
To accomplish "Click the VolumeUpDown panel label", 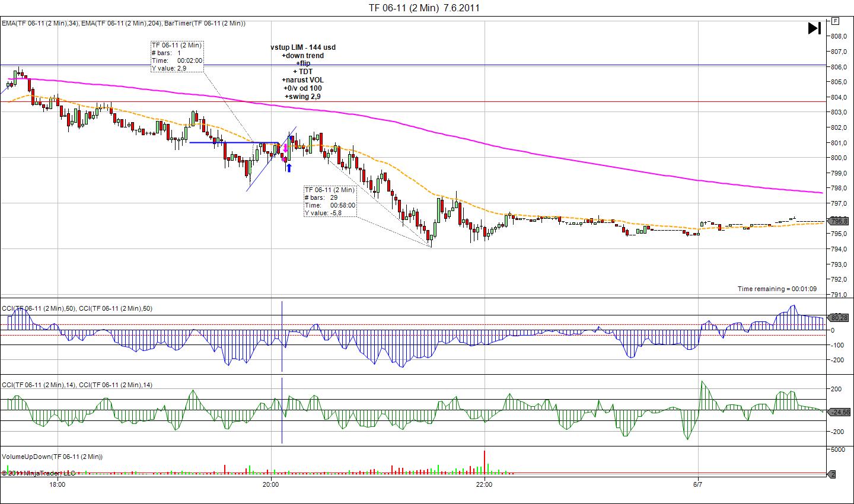I will coord(52,457).
